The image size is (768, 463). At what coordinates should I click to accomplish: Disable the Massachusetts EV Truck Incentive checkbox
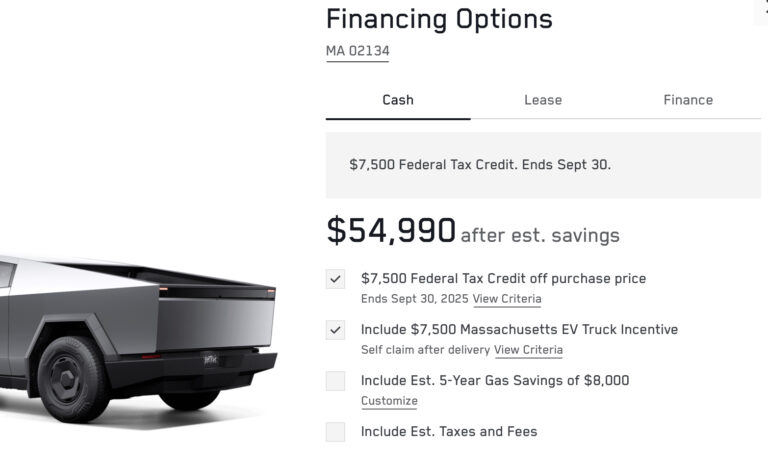[335, 330]
